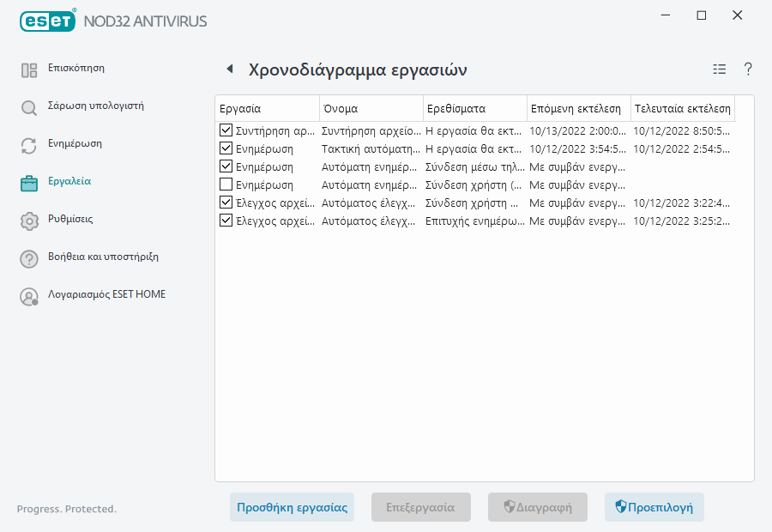The height and width of the screenshot is (532, 772).
Task: Open the Λογαριασμός ESET HOME account icon
Action: coord(28,294)
